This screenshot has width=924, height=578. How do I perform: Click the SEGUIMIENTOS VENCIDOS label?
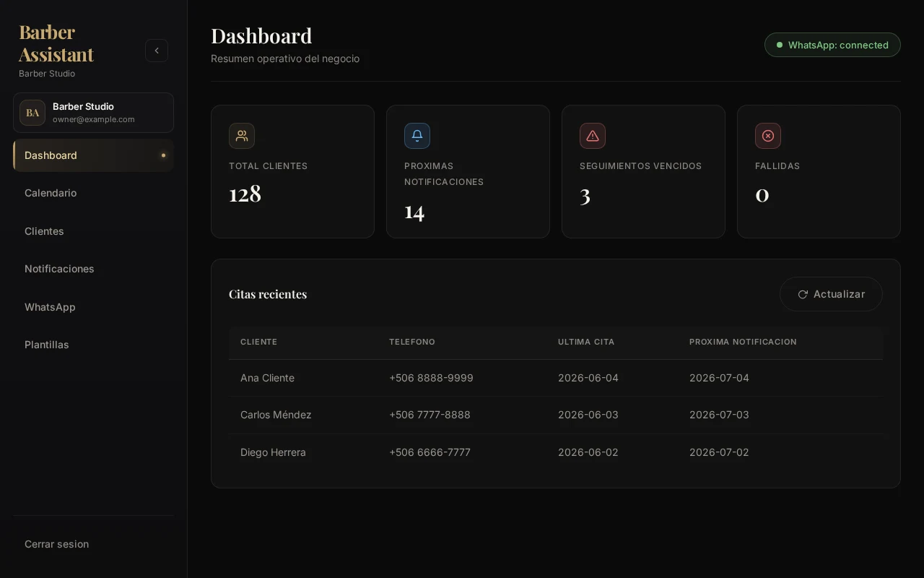640,166
